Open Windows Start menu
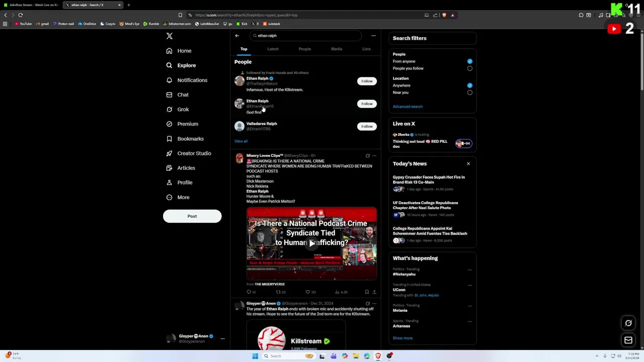 [255, 356]
